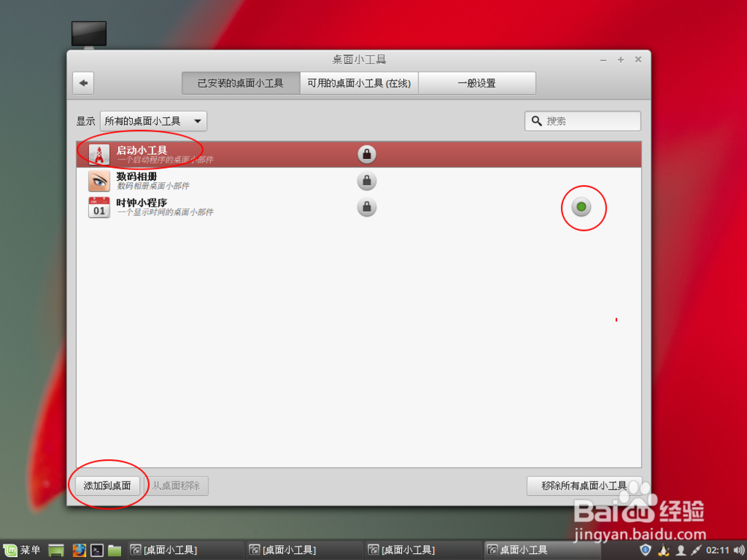Click the back arrow button
The height and width of the screenshot is (560, 747).
click(84, 84)
